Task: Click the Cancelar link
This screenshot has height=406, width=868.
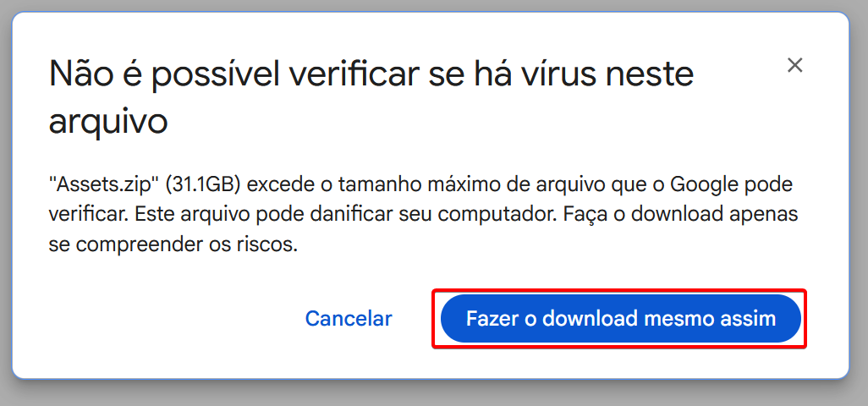Action: pyautogui.click(x=349, y=319)
